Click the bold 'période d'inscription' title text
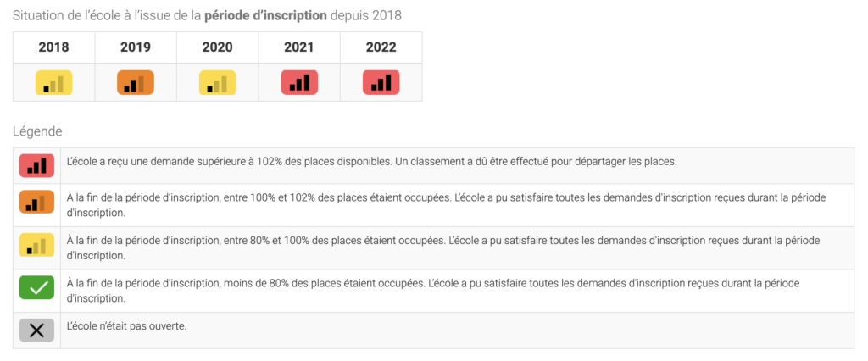This screenshot has width=868, height=361. point(265,15)
